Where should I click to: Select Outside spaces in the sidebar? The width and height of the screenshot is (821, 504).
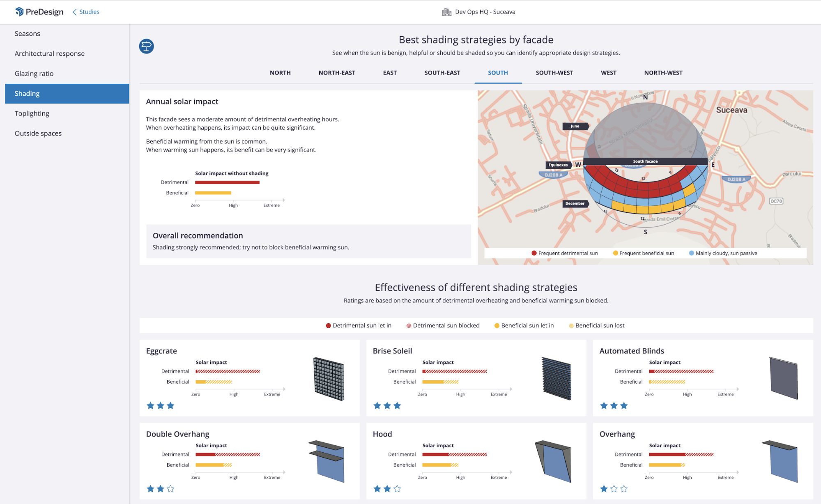point(38,133)
